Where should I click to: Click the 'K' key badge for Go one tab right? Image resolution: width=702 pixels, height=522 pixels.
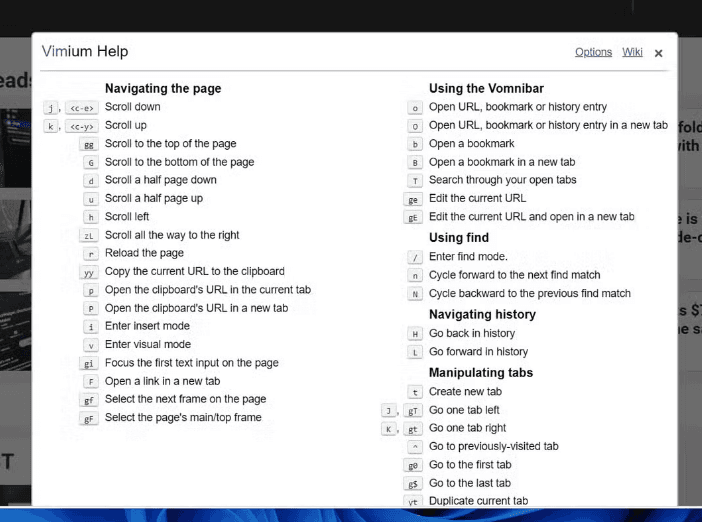tap(388, 429)
